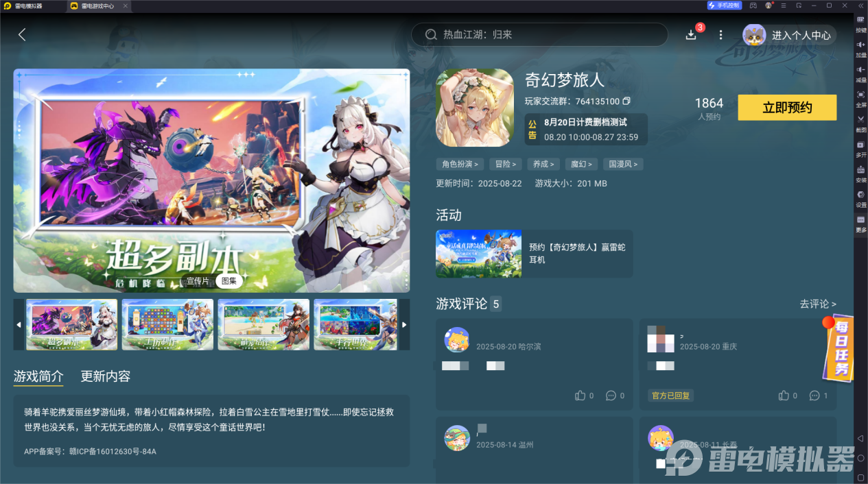This screenshot has width=868, height=484.
Task: Open the 每日任务 daily tasks badge
Action: pos(838,349)
